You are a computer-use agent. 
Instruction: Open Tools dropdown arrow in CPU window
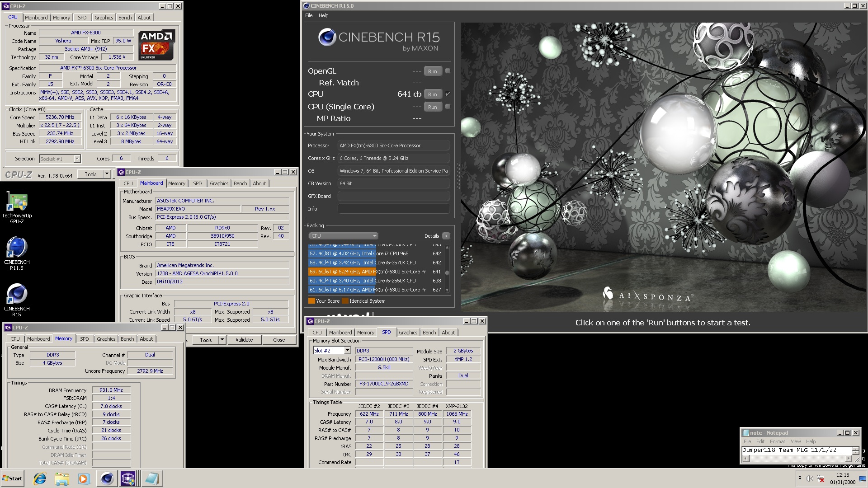coord(107,174)
